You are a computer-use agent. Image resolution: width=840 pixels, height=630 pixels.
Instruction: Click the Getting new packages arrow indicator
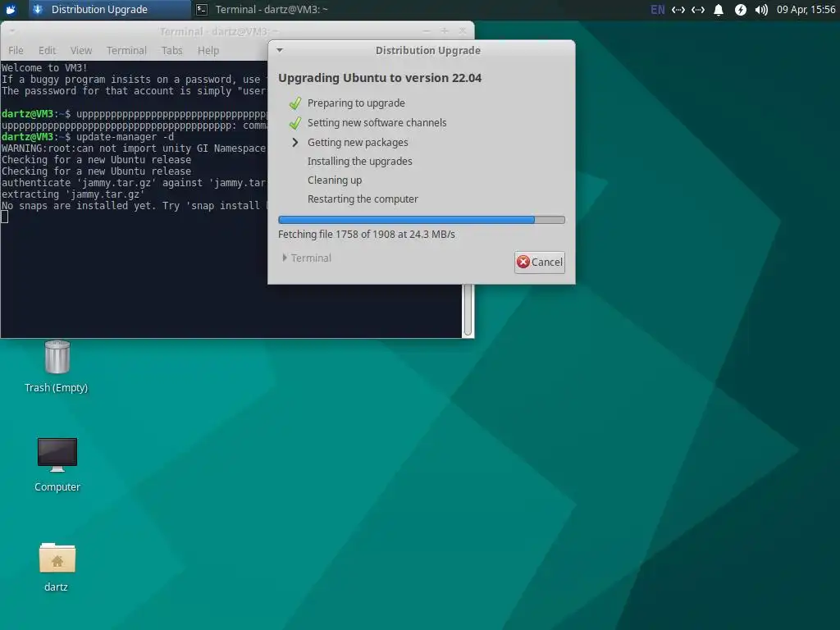[x=295, y=142]
